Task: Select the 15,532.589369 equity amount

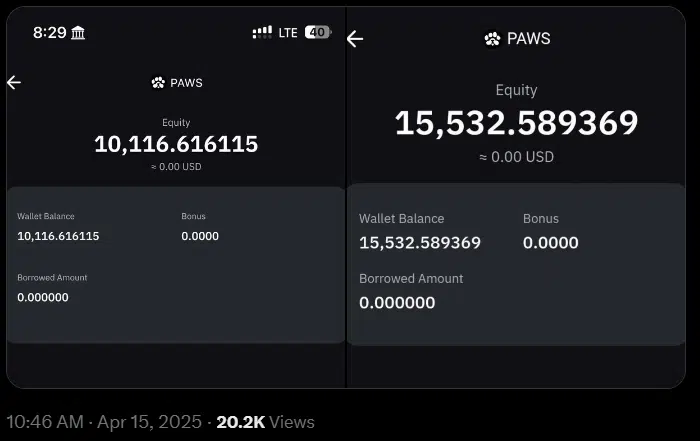Action: coord(516,123)
